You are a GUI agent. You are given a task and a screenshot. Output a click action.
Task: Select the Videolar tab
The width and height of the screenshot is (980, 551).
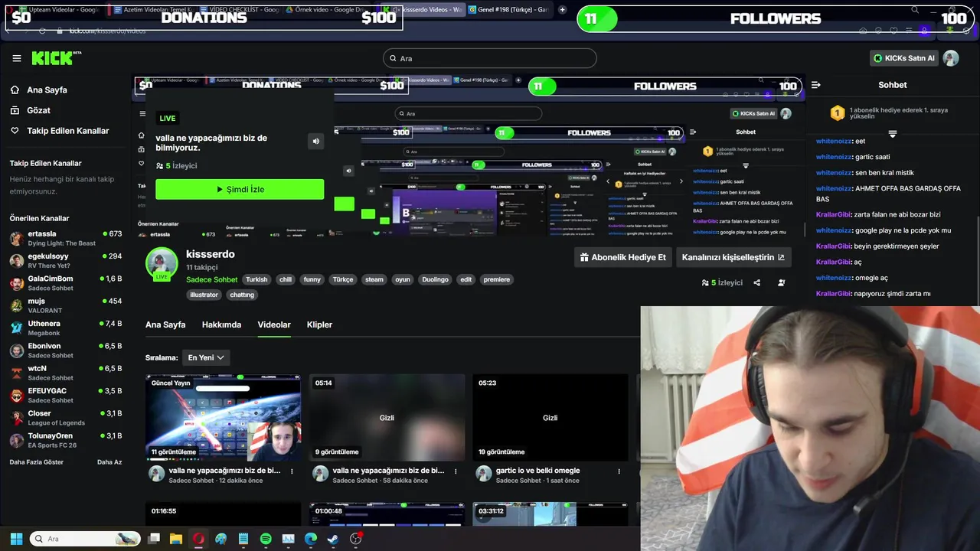click(274, 324)
